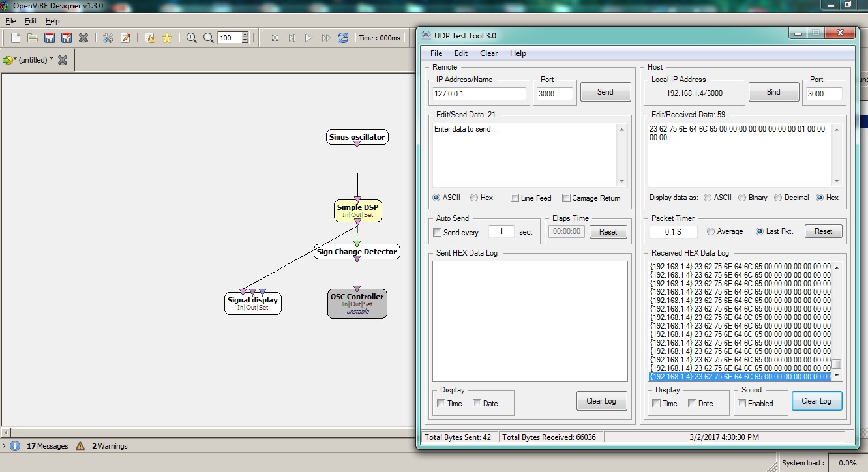Screen dimensions: 868x472
Task: Click the blue refresh arrows icon
Action: pyautogui.click(x=343, y=38)
